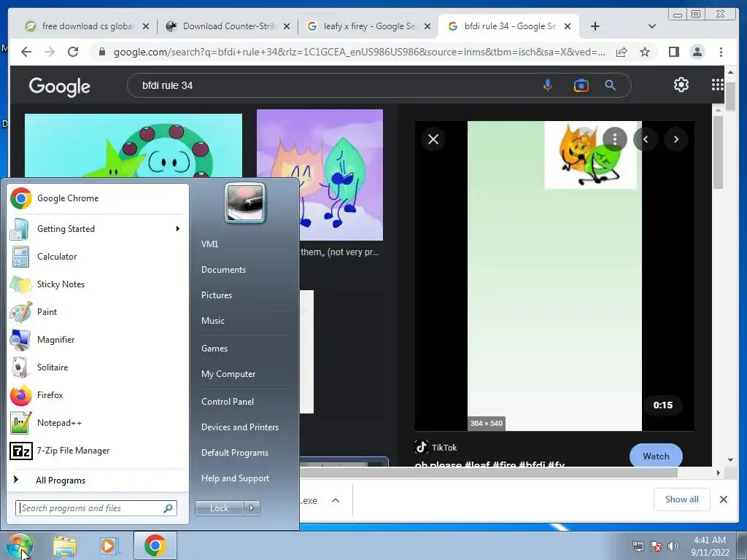Open Firefox from Start menu
This screenshot has height=560, width=747.
(x=97, y=394)
